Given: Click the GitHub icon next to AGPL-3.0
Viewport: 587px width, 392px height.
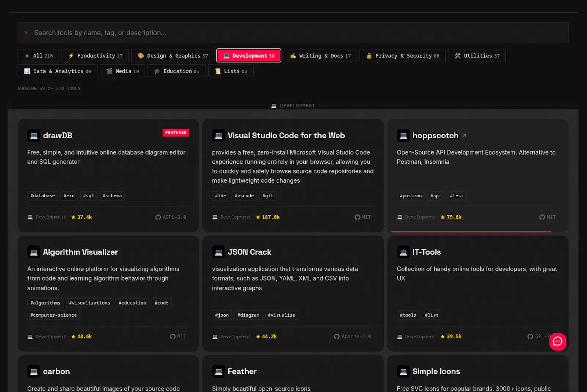Looking at the screenshot, I should (x=158, y=217).
